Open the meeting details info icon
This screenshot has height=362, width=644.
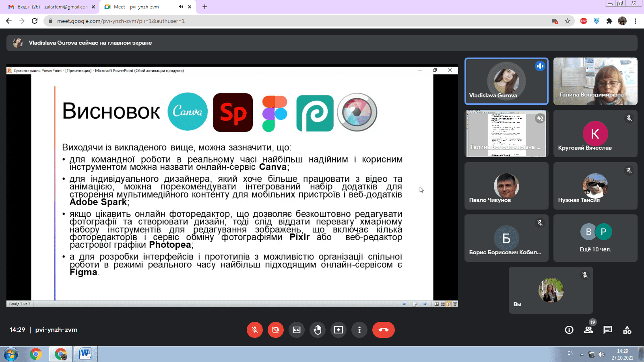[x=569, y=330]
